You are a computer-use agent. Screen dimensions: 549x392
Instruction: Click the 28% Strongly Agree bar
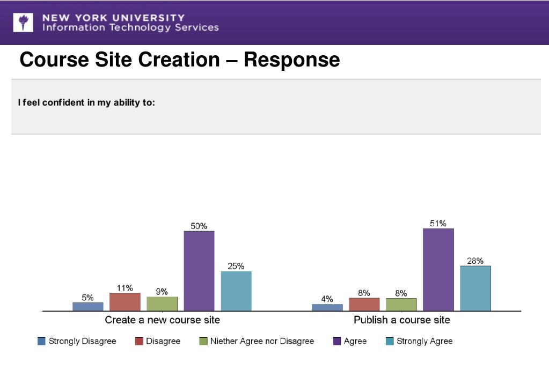pyautogui.click(x=475, y=289)
